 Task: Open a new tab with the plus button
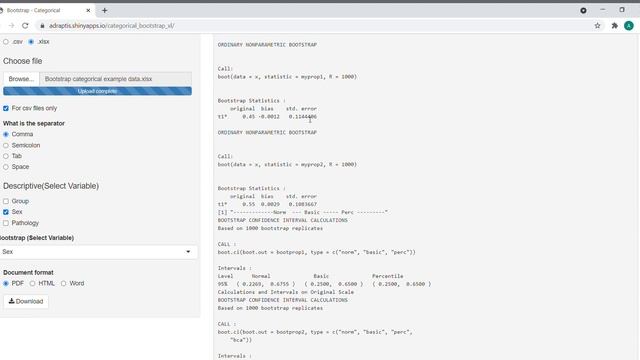[x=104, y=11]
